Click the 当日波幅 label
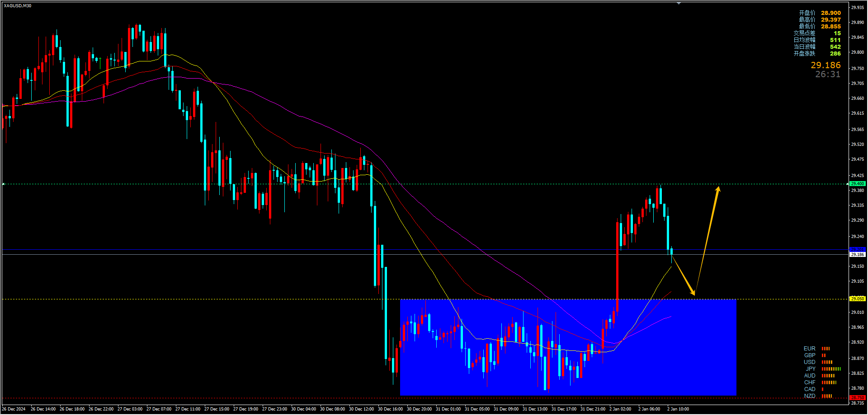The width and height of the screenshot is (868, 415). tap(804, 47)
